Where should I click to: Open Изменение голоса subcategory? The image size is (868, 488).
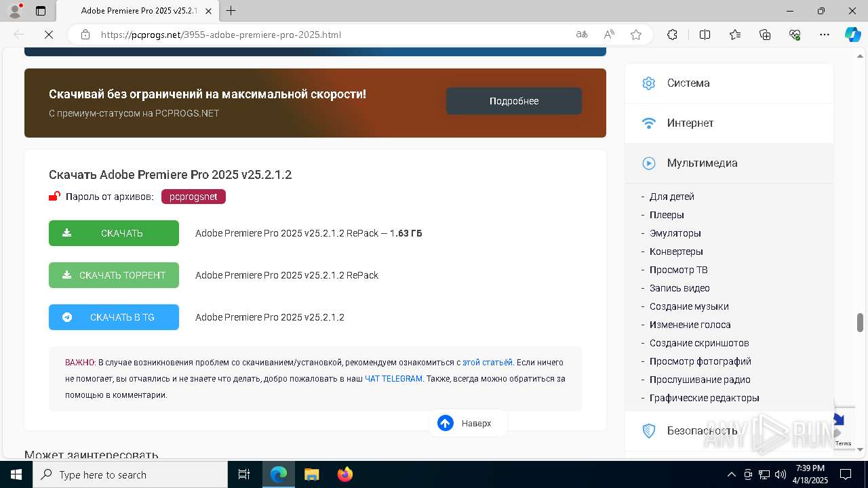[x=690, y=325]
